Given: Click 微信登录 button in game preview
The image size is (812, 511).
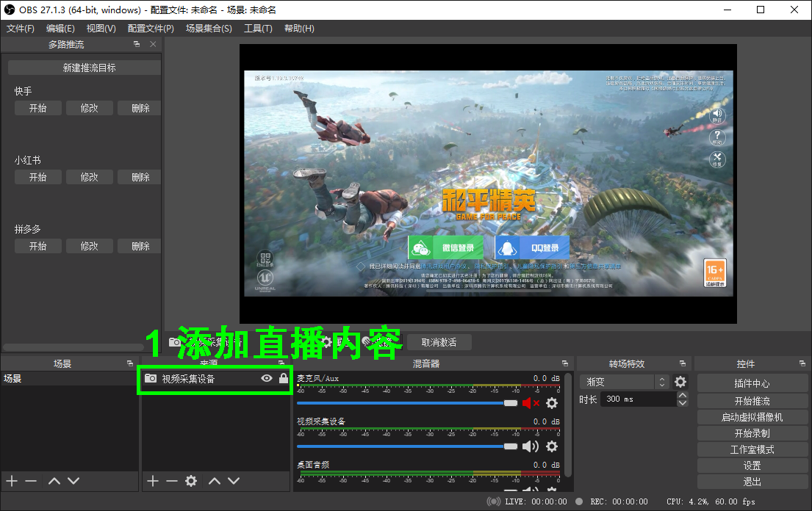Looking at the screenshot, I should click(445, 247).
